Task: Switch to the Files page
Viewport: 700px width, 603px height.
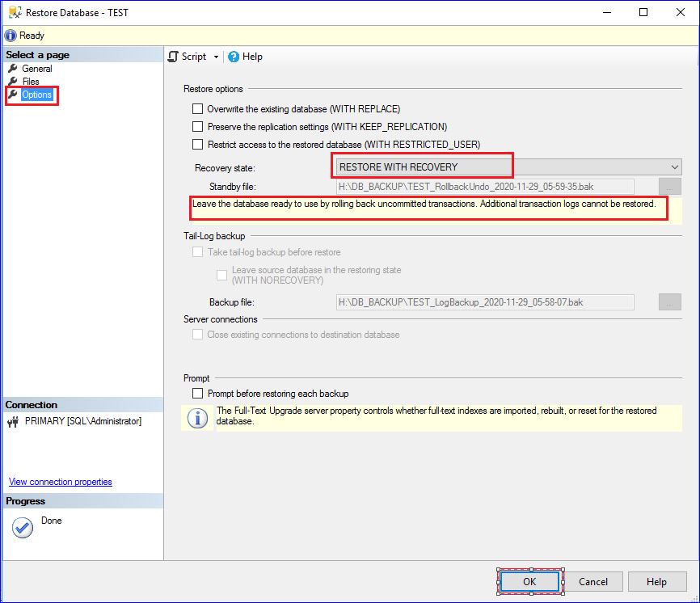Action: [x=31, y=82]
